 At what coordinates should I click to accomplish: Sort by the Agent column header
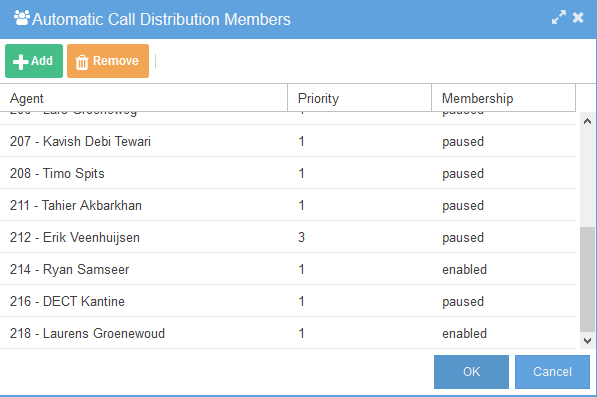[144, 98]
